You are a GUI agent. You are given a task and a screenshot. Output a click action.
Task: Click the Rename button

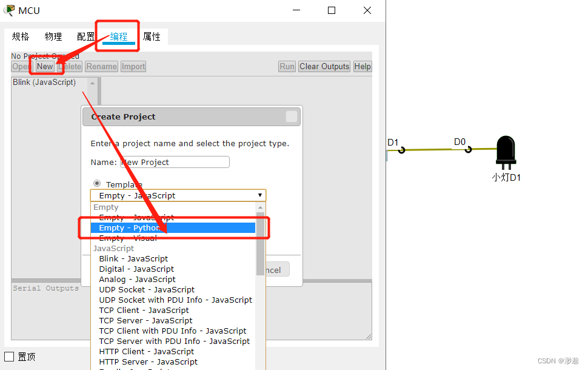tap(101, 67)
